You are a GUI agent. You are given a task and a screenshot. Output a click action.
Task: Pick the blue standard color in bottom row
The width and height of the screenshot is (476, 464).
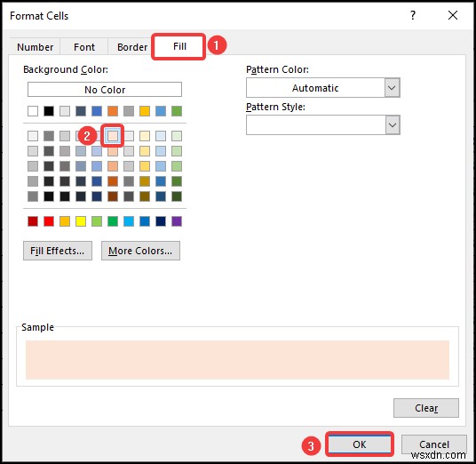pyautogui.click(x=145, y=221)
